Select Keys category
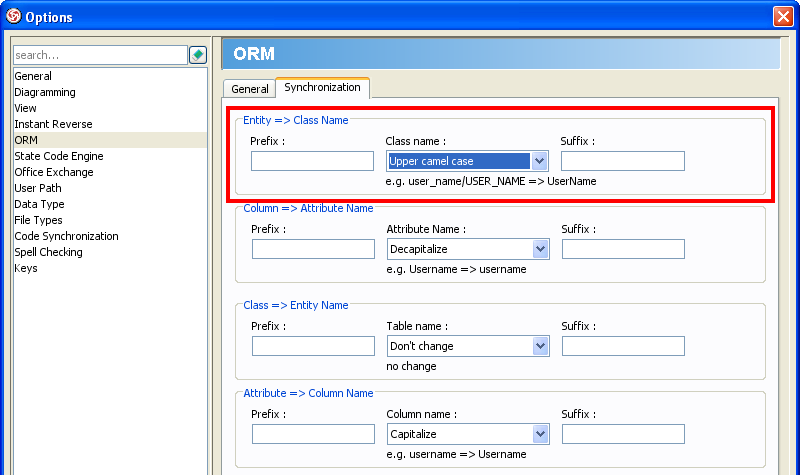This screenshot has width=800, height=475. (x=110, y=268)
